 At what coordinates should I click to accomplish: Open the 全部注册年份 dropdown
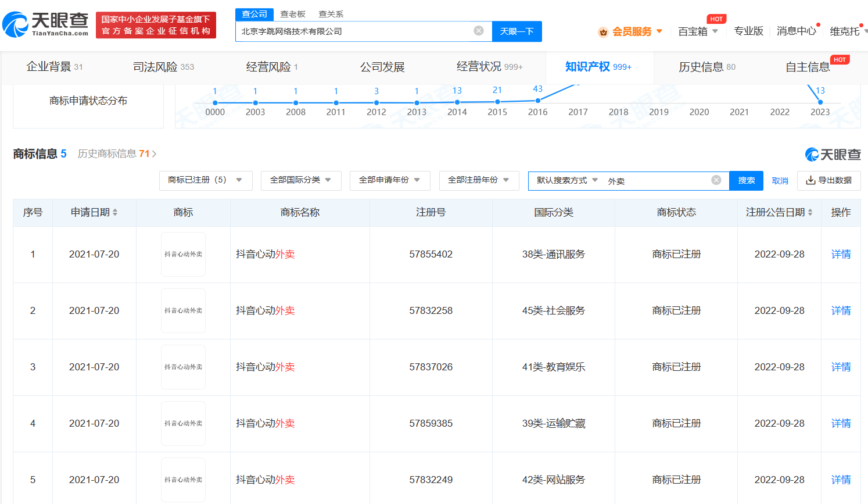(x=479, y=180)
